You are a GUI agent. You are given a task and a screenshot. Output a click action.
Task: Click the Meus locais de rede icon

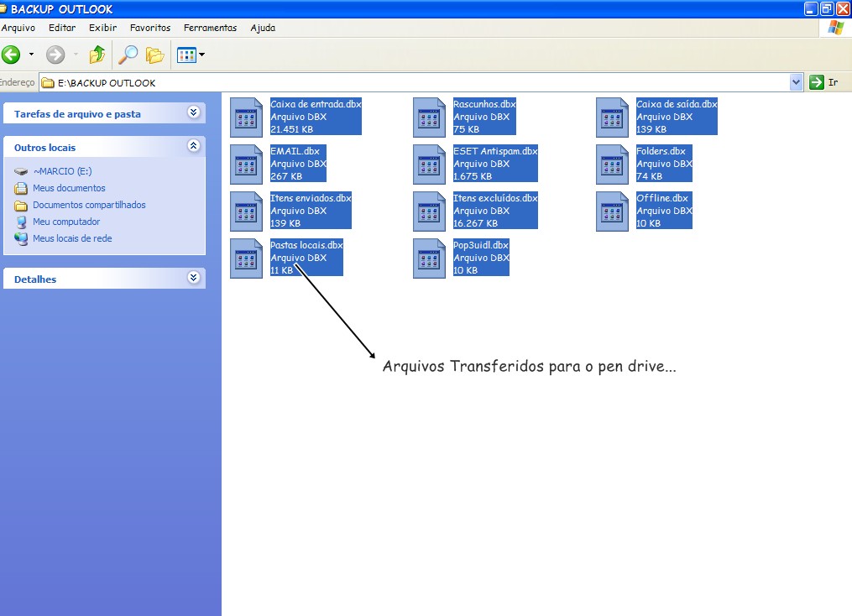21,239
